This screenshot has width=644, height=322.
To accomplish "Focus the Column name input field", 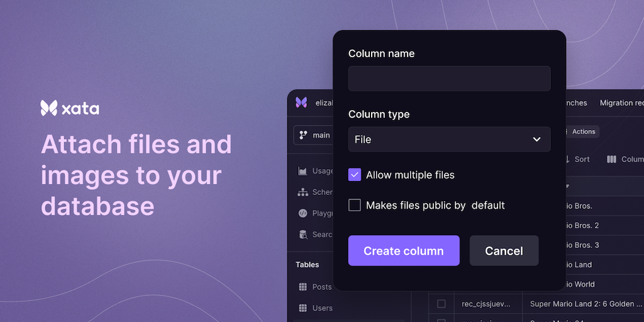I will coord(449,79).
